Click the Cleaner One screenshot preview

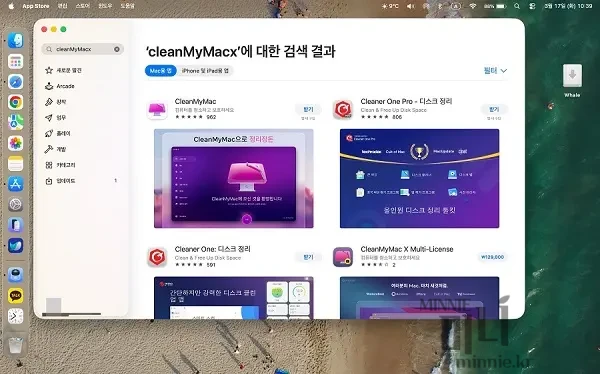point(233,298)
